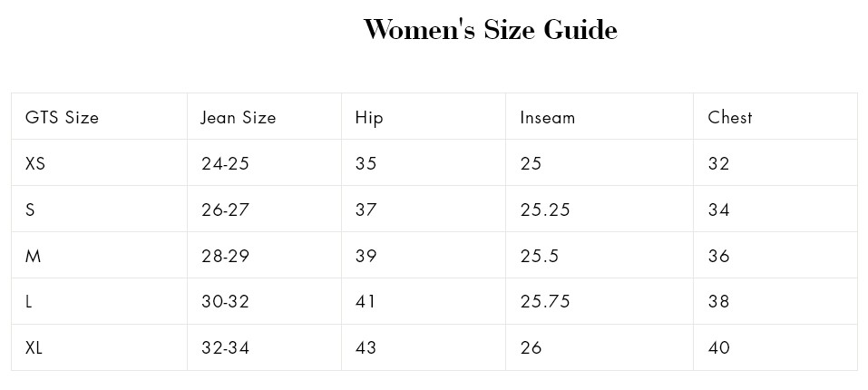Select the Jean Size column header
The height and width of the screenshot is (390, 868).
pos(238,117)
